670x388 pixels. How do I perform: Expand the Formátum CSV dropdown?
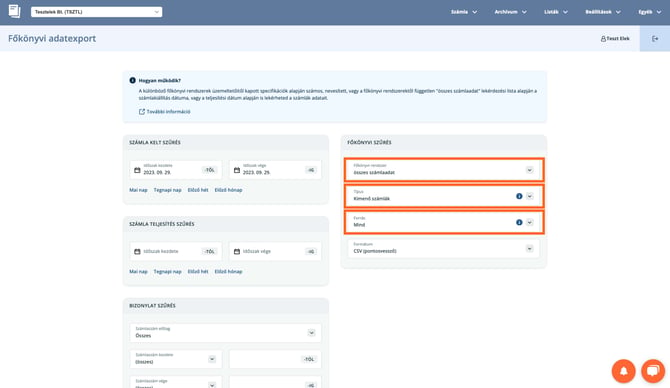coord(444,248)
